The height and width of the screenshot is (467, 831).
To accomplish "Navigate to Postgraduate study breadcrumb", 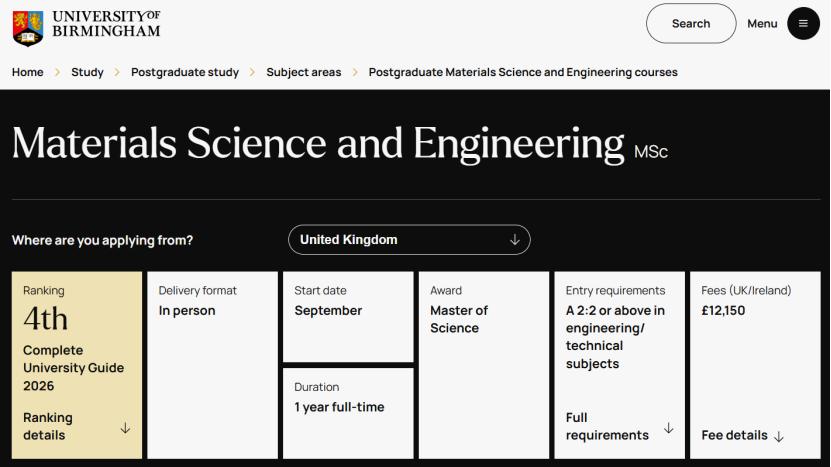I will click(x=185, y=73).
